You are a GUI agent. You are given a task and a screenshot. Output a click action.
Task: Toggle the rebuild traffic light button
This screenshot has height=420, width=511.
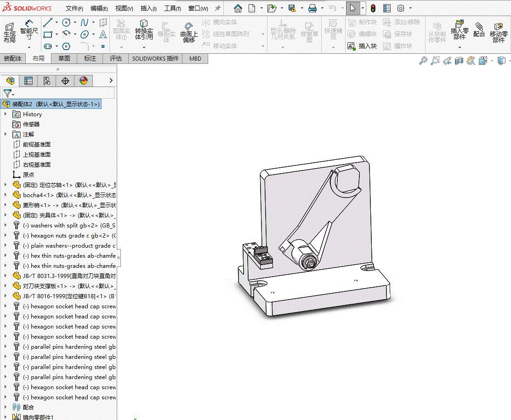tap(373, 8)
